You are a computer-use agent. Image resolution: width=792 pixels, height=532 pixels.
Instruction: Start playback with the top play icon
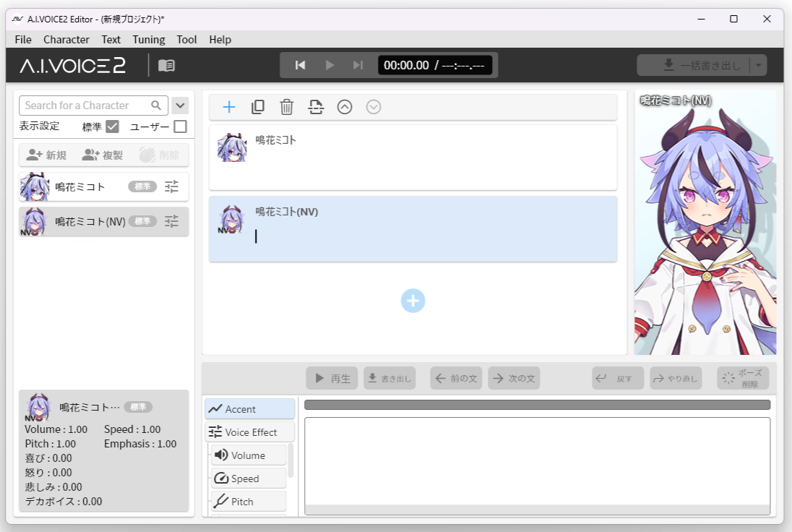point(330,65)
